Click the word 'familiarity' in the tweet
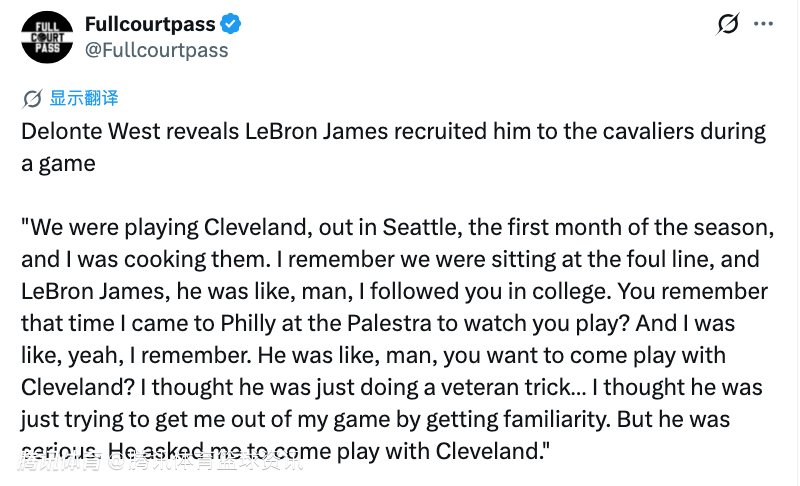 [x=556, y=420]
